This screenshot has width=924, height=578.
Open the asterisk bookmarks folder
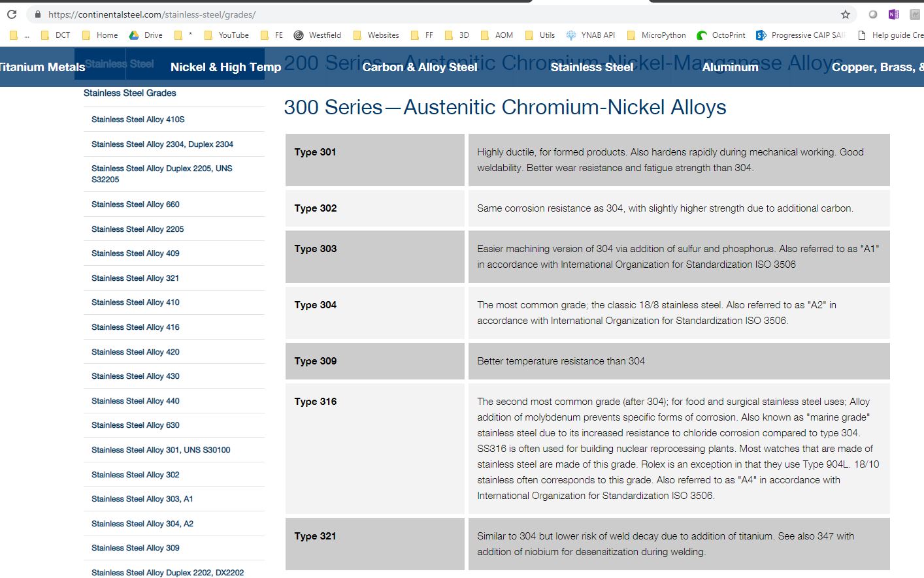[x=183, y=35]
